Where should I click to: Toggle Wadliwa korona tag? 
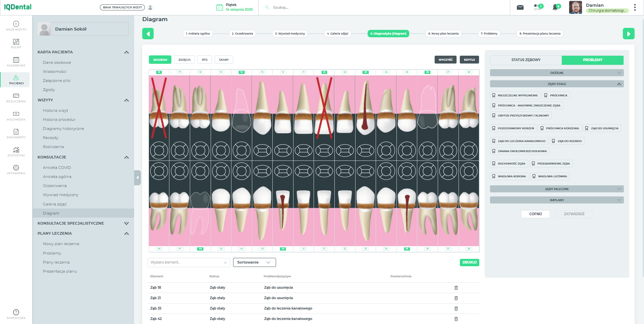click(x=509, y=176)
